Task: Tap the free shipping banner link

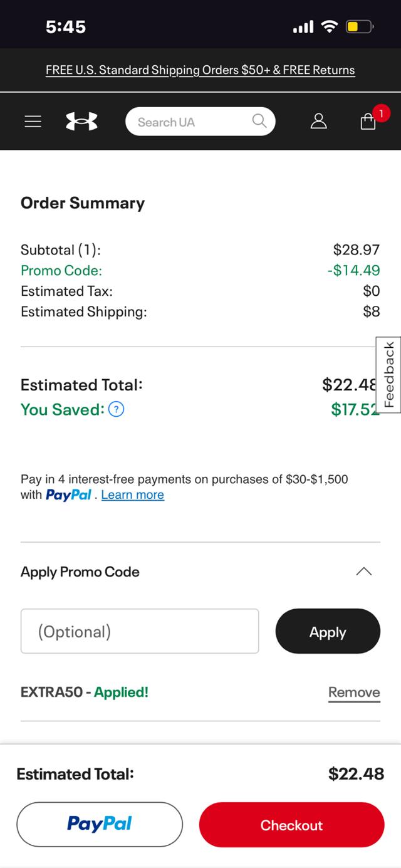Action: point(200,70)
